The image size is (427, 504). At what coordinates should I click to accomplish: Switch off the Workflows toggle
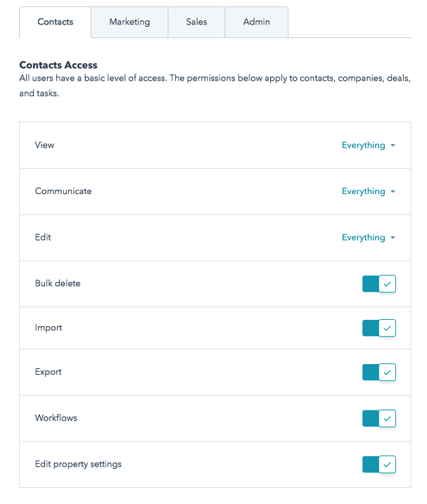click(x=379, y=419)
